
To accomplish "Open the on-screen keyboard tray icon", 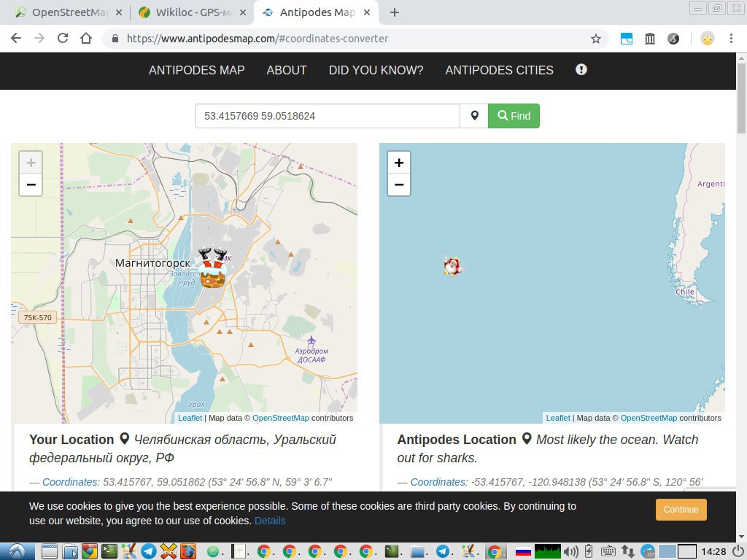I will [x=608, y=551].
